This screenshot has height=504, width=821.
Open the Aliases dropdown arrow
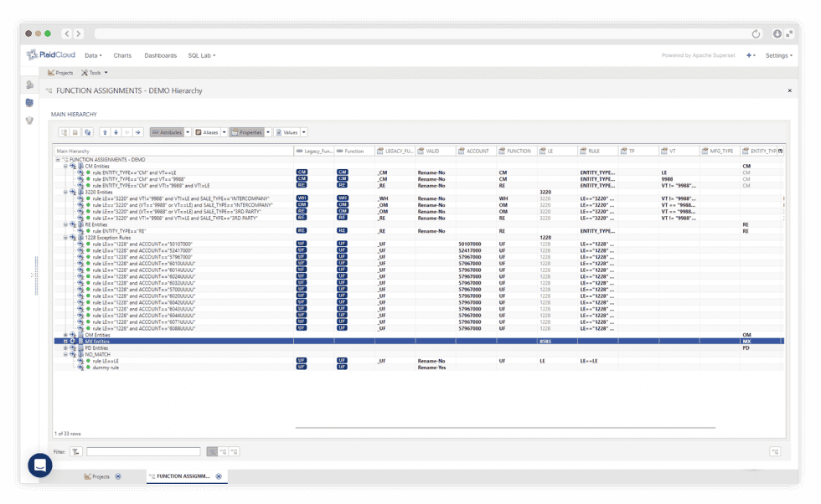click(x=224, y=132)
